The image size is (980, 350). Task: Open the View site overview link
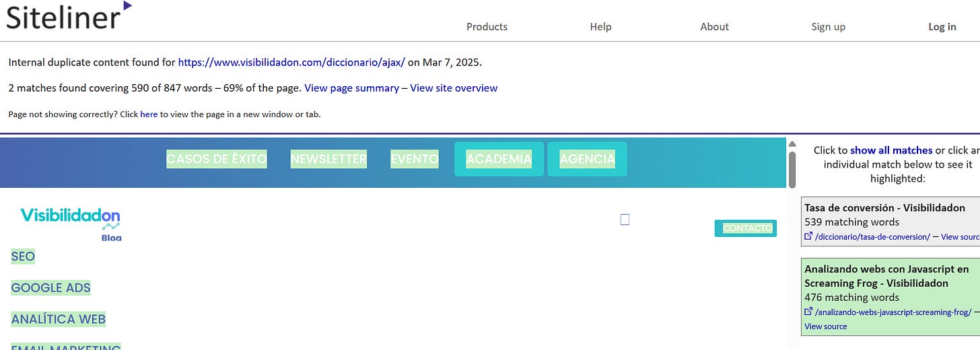[454, 88]
